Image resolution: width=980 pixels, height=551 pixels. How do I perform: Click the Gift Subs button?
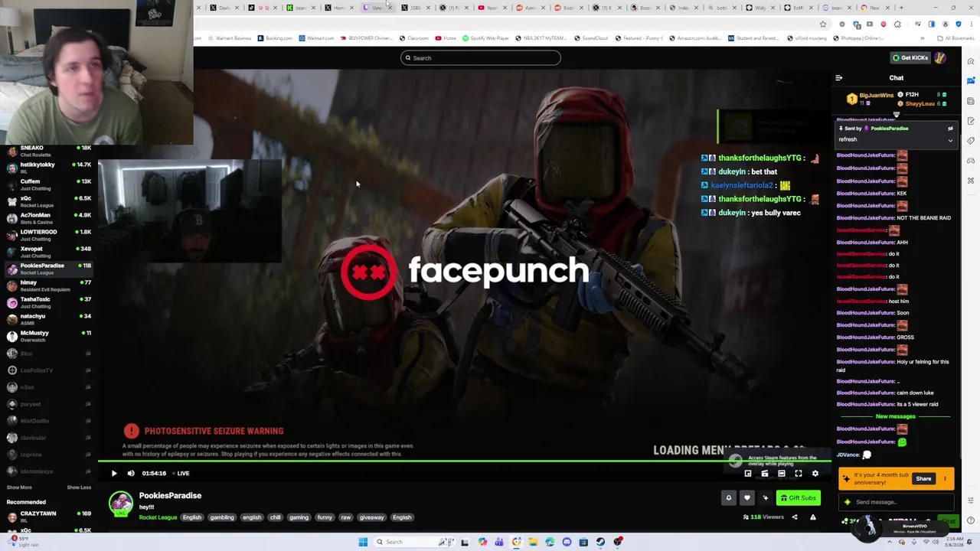pyautogui.click(x=799, y=498)
